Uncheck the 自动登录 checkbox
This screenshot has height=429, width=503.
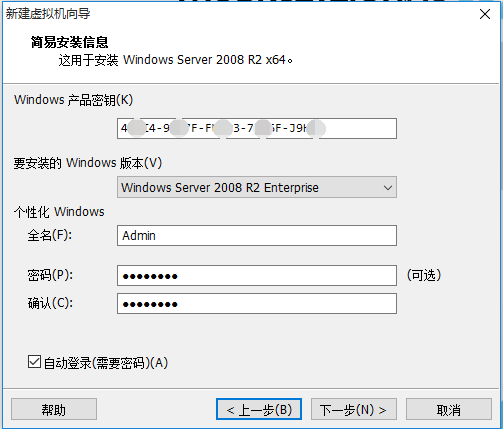click(x=34, y=362)
